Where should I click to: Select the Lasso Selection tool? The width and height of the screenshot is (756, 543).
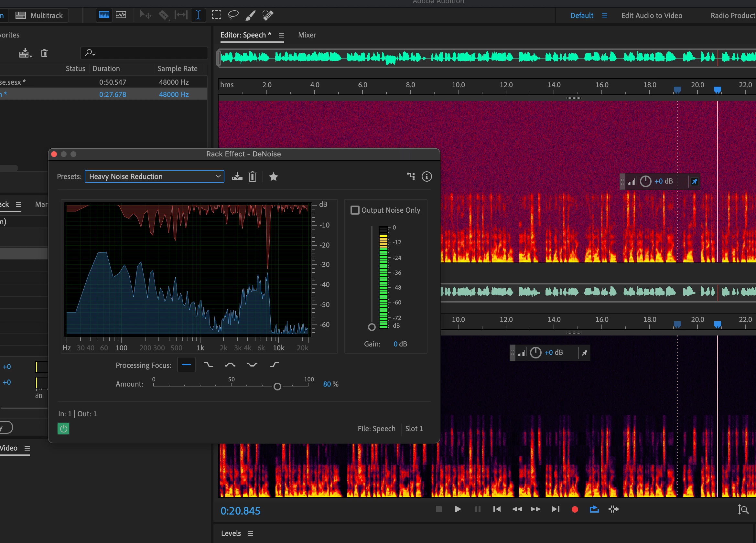tap(233, 15)
